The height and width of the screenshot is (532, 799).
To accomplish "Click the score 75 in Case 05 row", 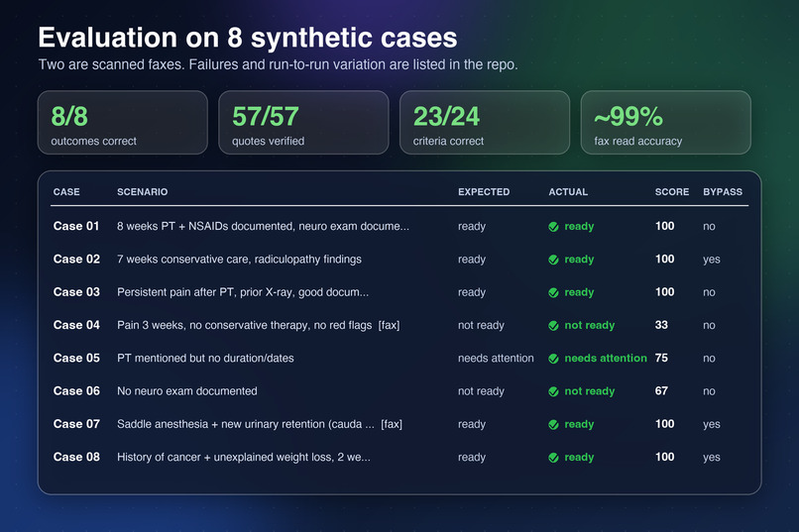I will click(x=661, y=358).
